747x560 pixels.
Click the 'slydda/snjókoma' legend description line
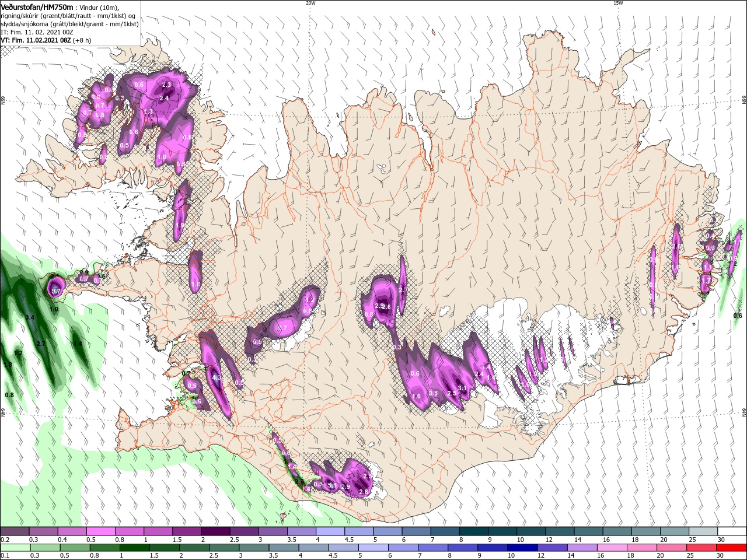(70, 24)
